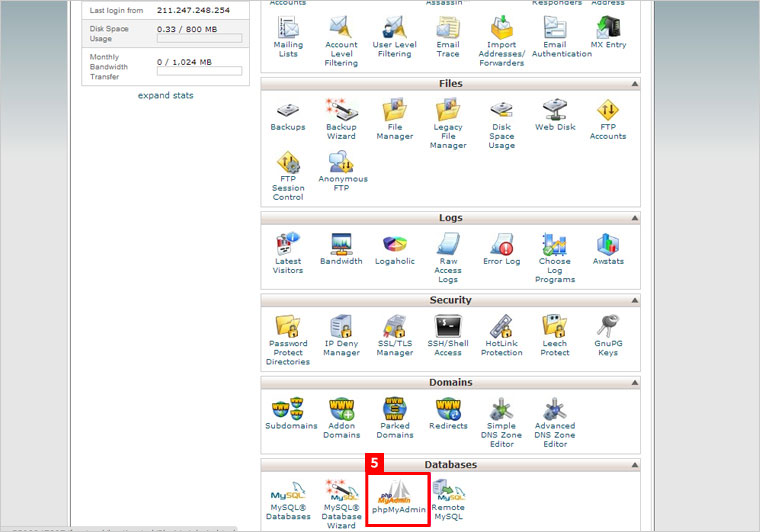This screenshot has width=760, height=532.
Task: Collapse the Databases section
Action: [x=634, y=465]
